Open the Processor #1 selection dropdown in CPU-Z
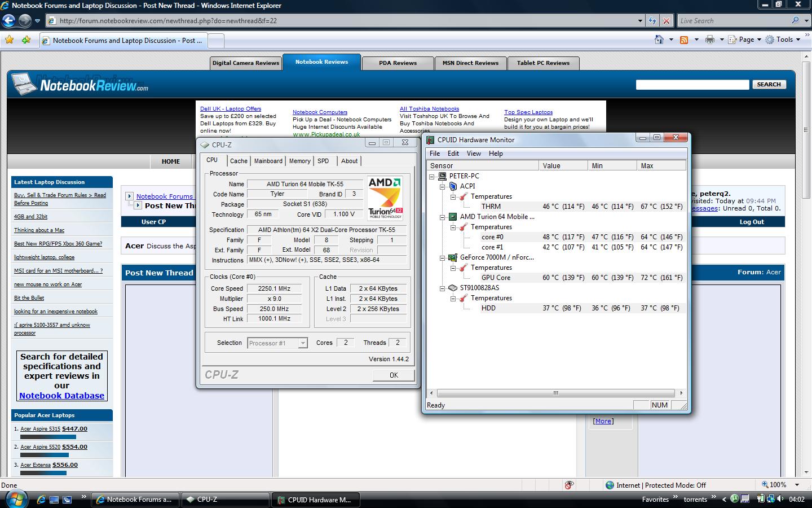Viewport: 812px width, 508px height. point(303,343)
